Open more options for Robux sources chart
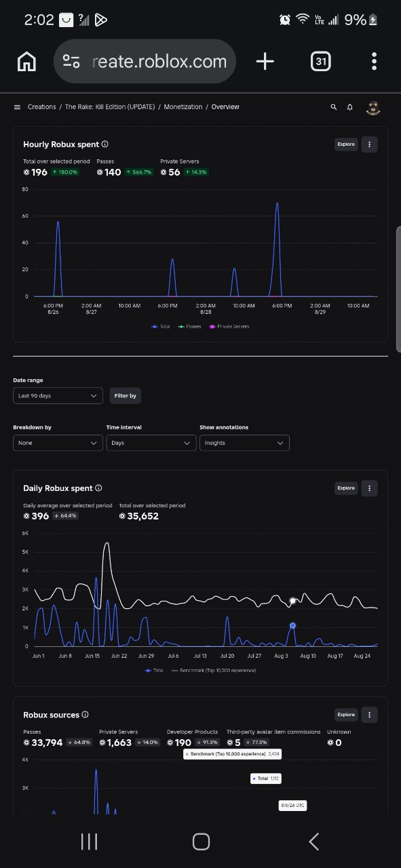Viewport: 401px width, 868px height. tap(369, 715)
